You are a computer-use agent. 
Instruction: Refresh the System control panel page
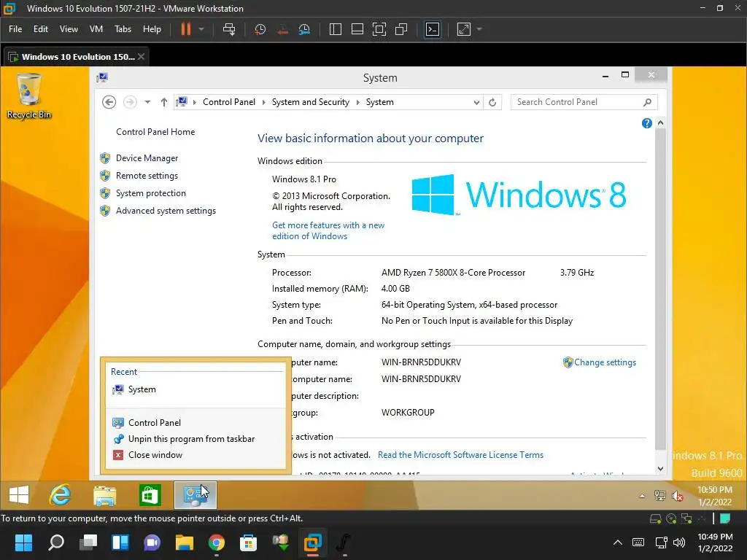(492, 102)
